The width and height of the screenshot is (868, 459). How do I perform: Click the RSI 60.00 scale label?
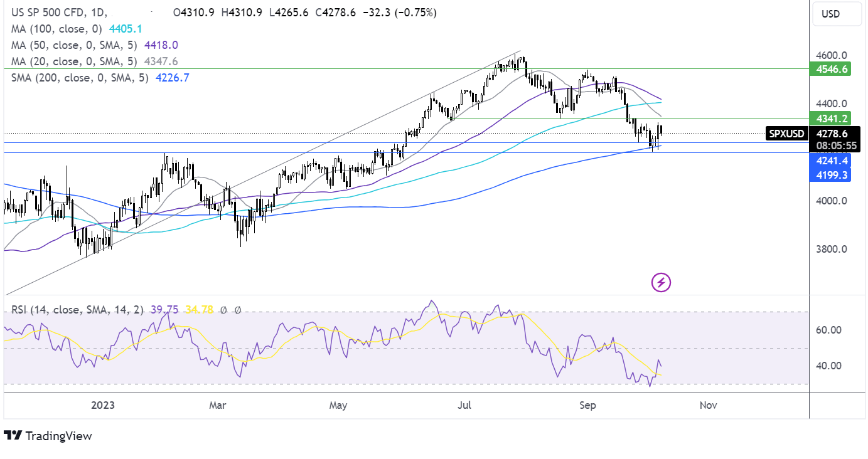pos(828,330)
